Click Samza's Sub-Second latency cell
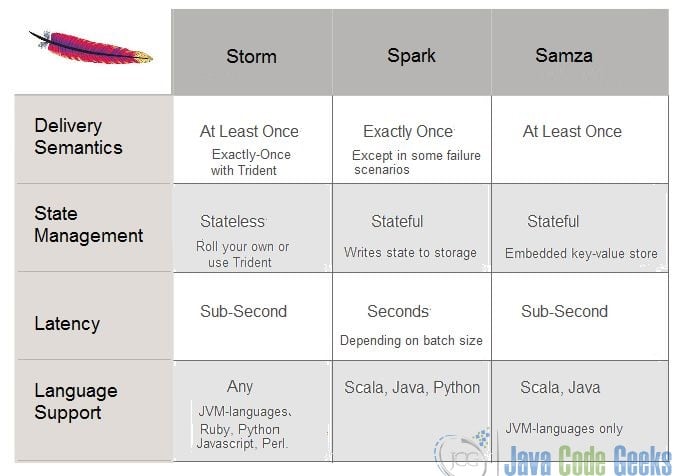Image resolution: width=686 pixels, height=476 pixels. click(x=580, y=316)
